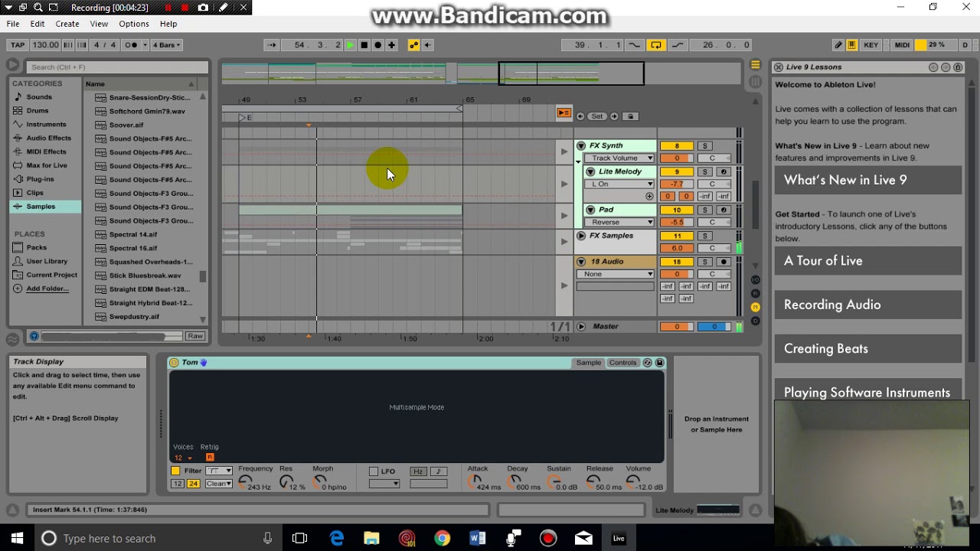The image size is (980, 551).
Task: Select Instruments category in browser
Action: coord(46,125)
